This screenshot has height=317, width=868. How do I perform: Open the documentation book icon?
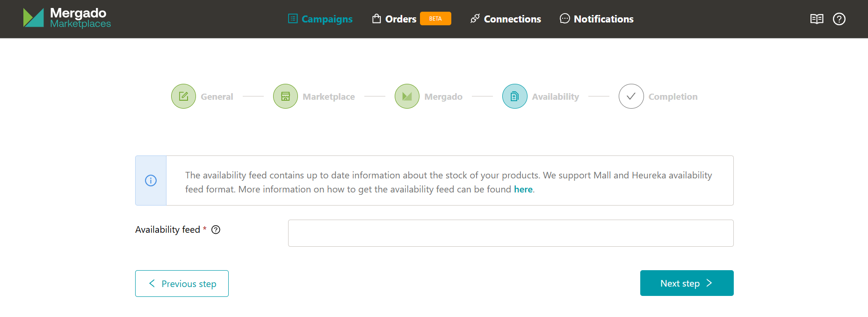click(817, 19)
